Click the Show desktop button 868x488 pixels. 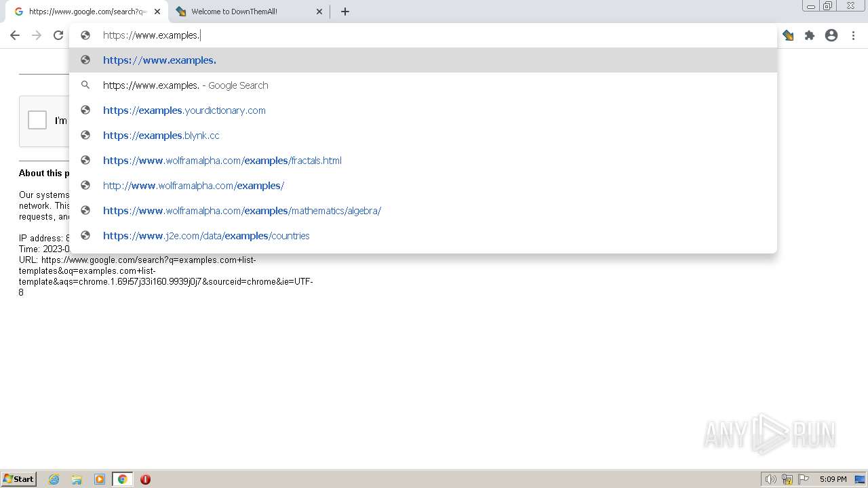861,479
